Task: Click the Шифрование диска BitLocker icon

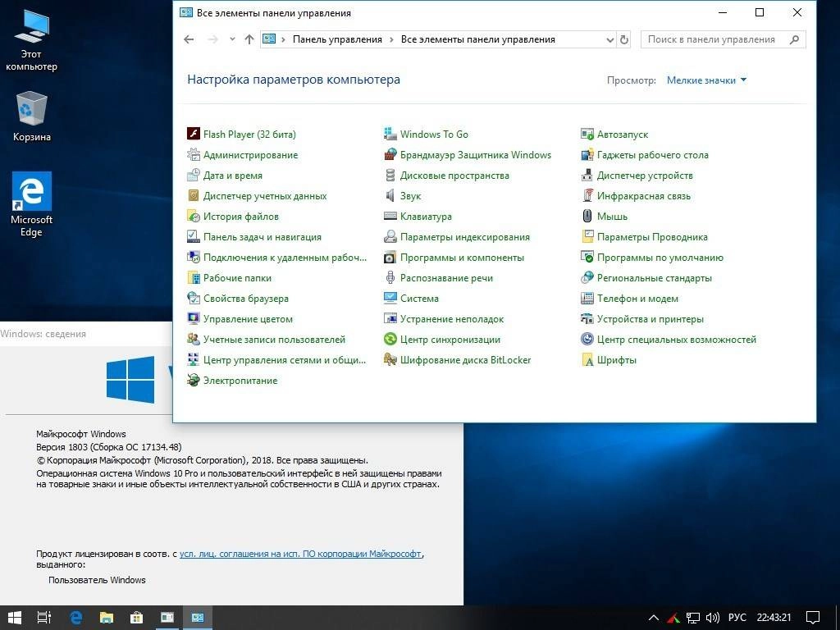Action: pos(390,360)
